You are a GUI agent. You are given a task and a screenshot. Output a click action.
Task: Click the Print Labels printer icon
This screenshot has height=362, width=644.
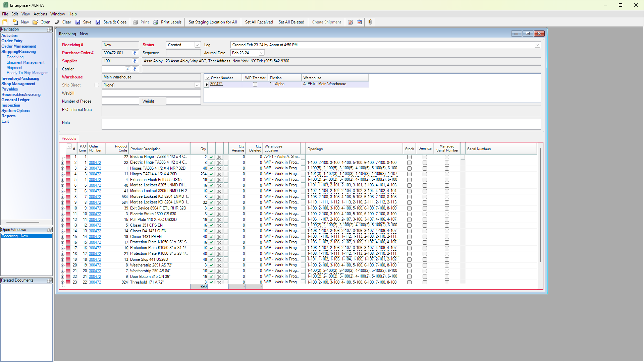pos(156,22)
